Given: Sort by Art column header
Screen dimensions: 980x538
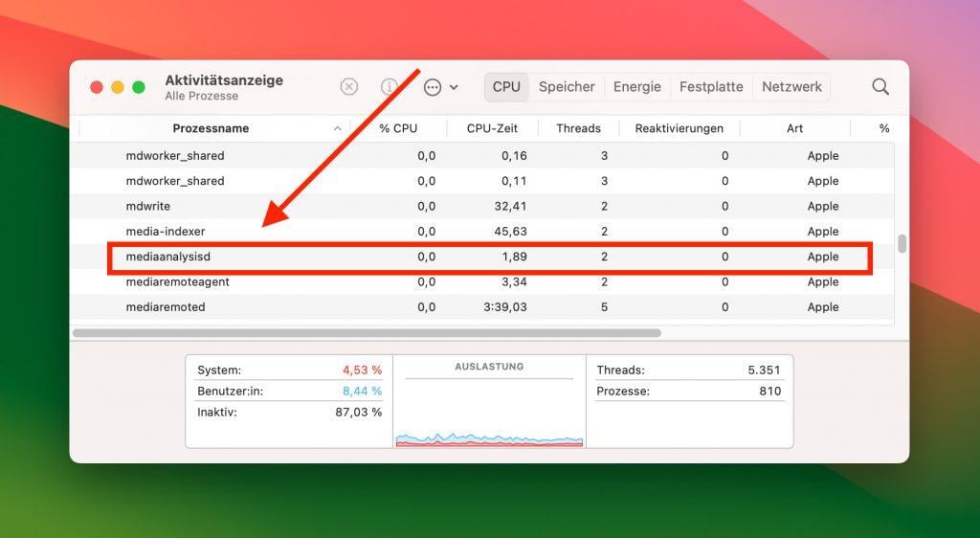Looking at the screenshot, I should [794, 128].
